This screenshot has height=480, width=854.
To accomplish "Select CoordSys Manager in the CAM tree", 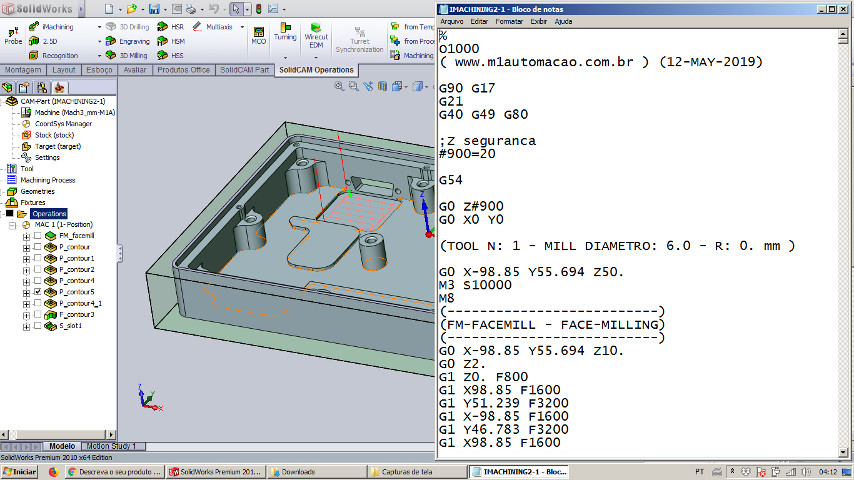I will click(63, 124).
